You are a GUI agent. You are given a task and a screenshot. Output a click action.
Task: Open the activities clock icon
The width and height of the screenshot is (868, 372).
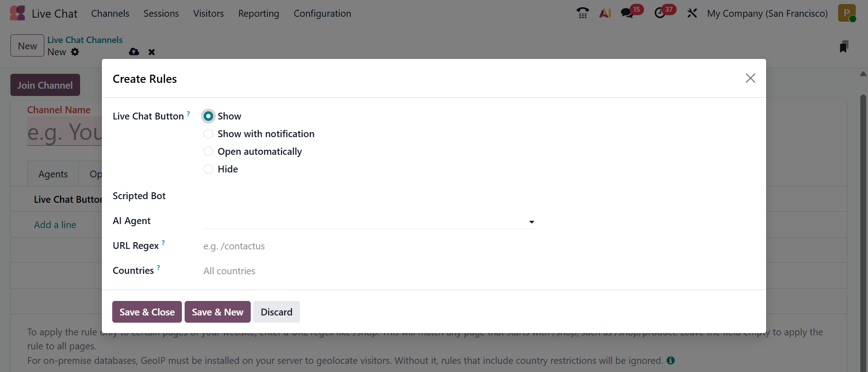[x=660, y=13]
